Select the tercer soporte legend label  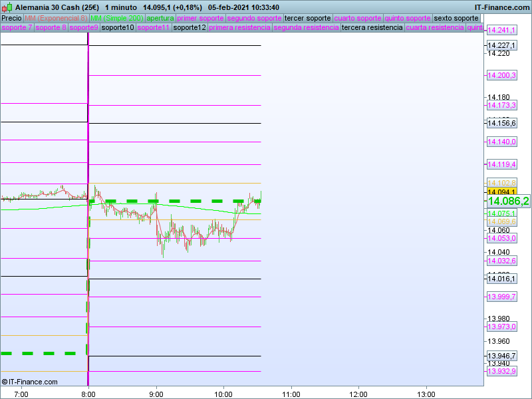[307, 18]
